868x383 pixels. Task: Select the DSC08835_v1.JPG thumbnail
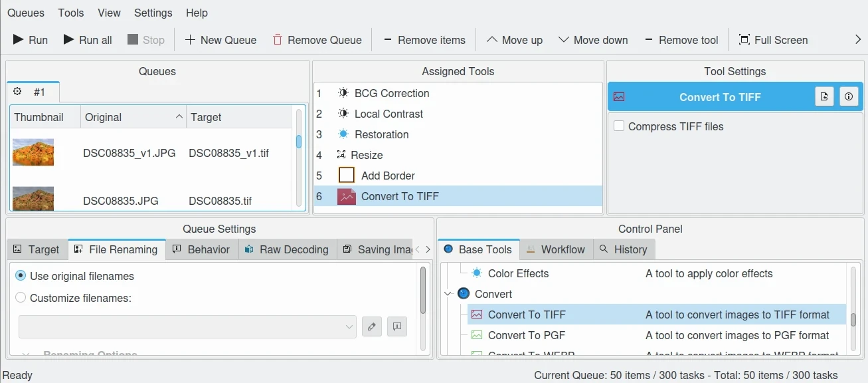tap(33, 153)
